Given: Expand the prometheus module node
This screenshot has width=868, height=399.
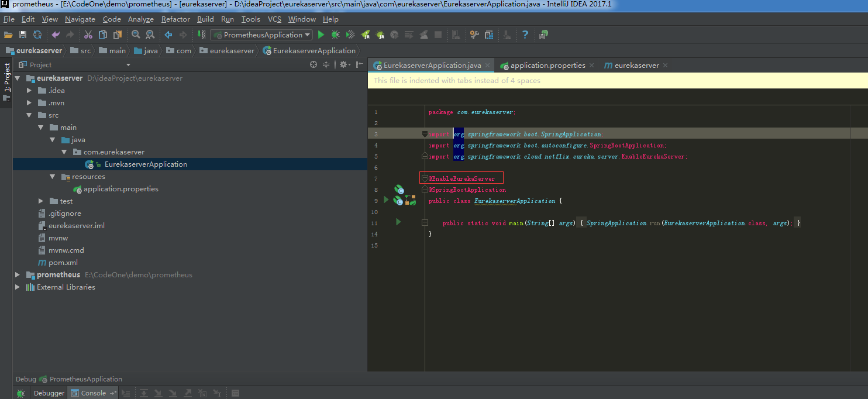Looking at the screenshot, I should pos(17,274).
